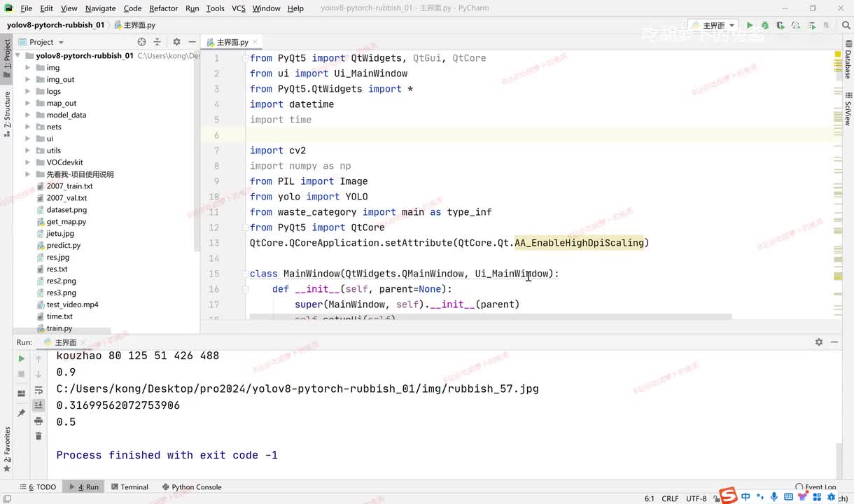Hide the Project tool window
This screenshot has height=504, width=854.
pos(192,42)
